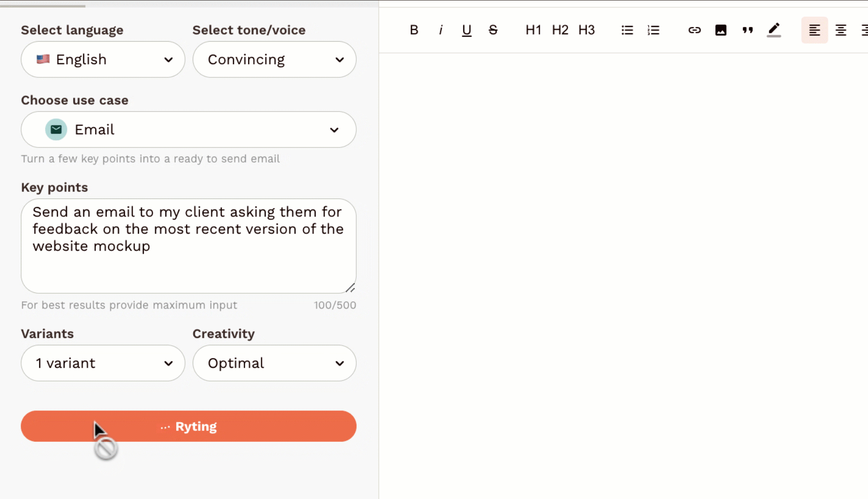Insert an image into the editor

(x=721, y=30)
